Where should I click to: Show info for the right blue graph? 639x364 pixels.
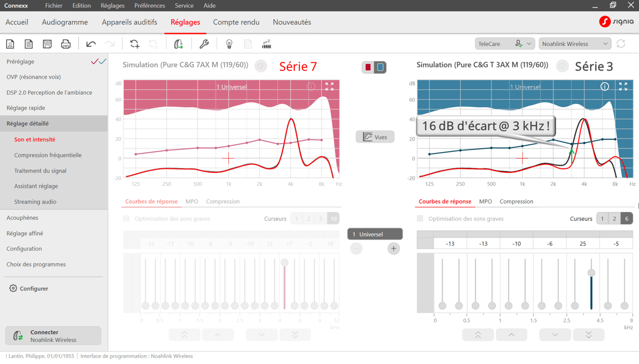pyautogui.click(x=605, y=87)
